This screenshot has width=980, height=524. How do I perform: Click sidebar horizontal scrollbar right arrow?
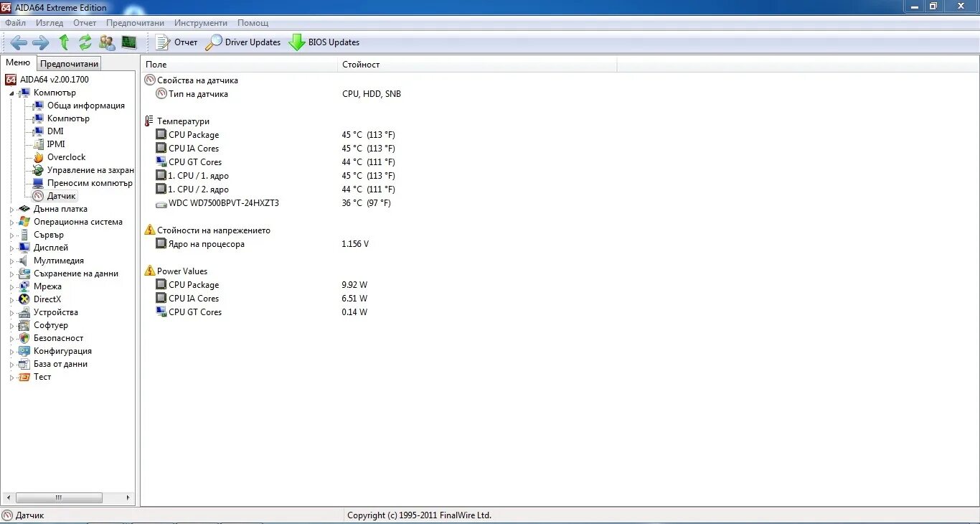tap(128, 497)
